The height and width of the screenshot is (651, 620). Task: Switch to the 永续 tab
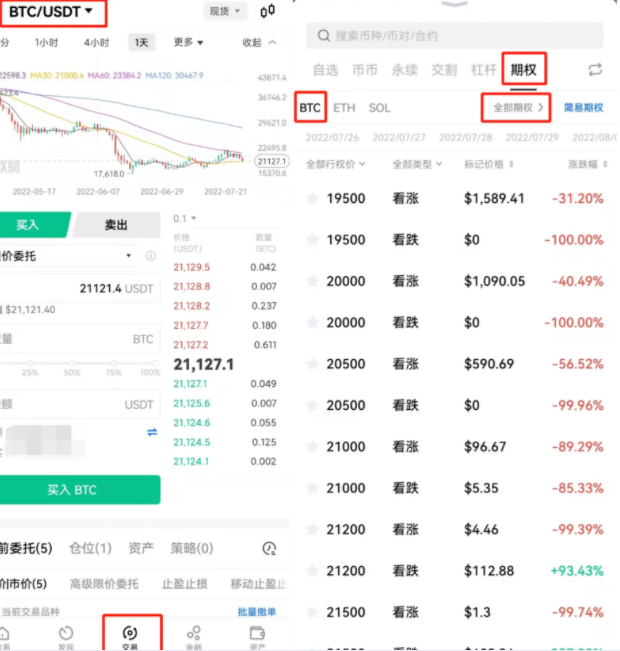point(404,70)
